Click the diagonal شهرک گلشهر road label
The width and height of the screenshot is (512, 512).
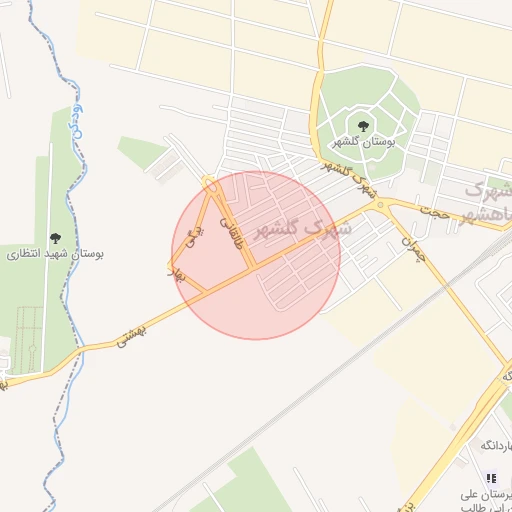click(349, 180)
